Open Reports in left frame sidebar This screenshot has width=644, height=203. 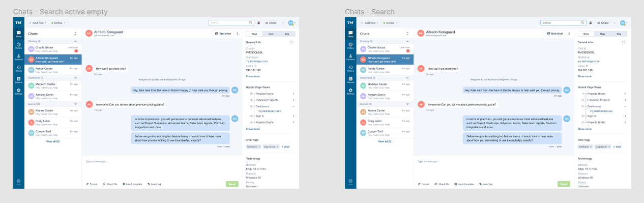click(x=18, y=80)
